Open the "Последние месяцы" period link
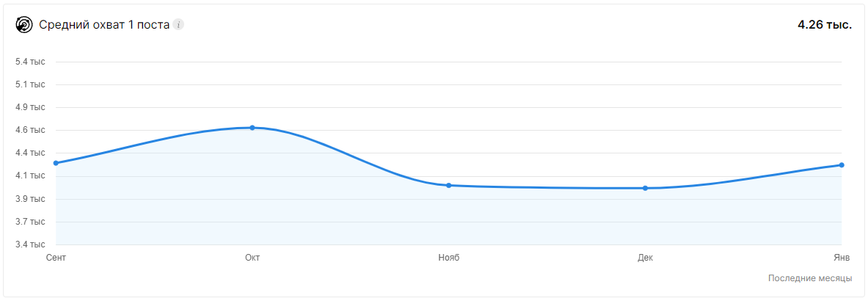 click(x=809, y=278)
